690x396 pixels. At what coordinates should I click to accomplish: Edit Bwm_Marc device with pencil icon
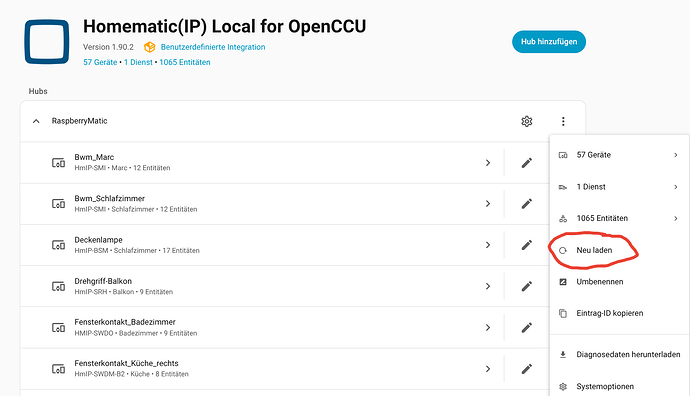[x=527, y=163]
